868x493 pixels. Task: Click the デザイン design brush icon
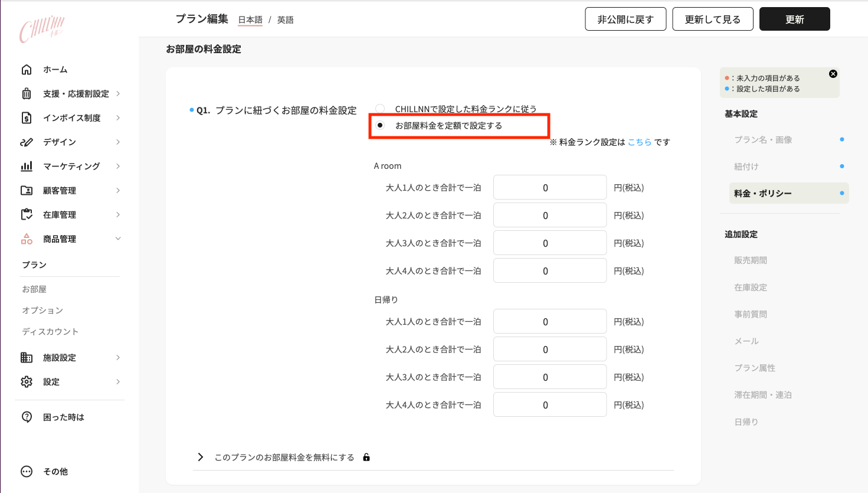(27, 142)
